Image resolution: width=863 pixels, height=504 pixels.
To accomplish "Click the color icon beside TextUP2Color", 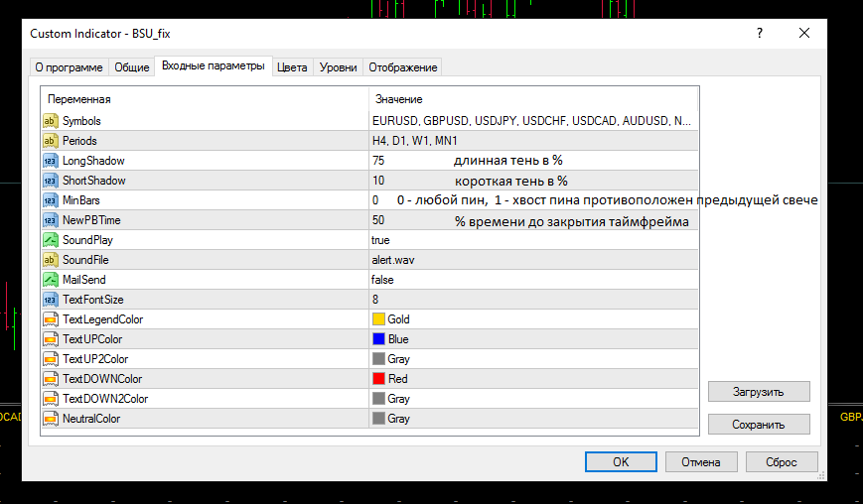I will pyautogui.click(x=50, y=358).
